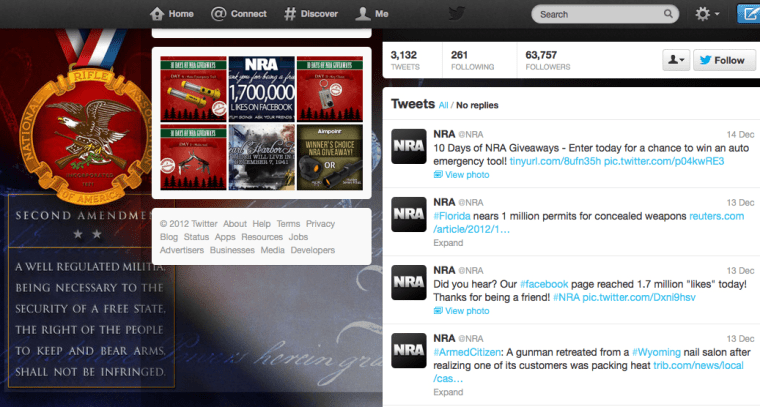The image size is (760, 407).
Task: Click NRA avatar on the ArmedCitizen tweet
Action: [409, 350]
